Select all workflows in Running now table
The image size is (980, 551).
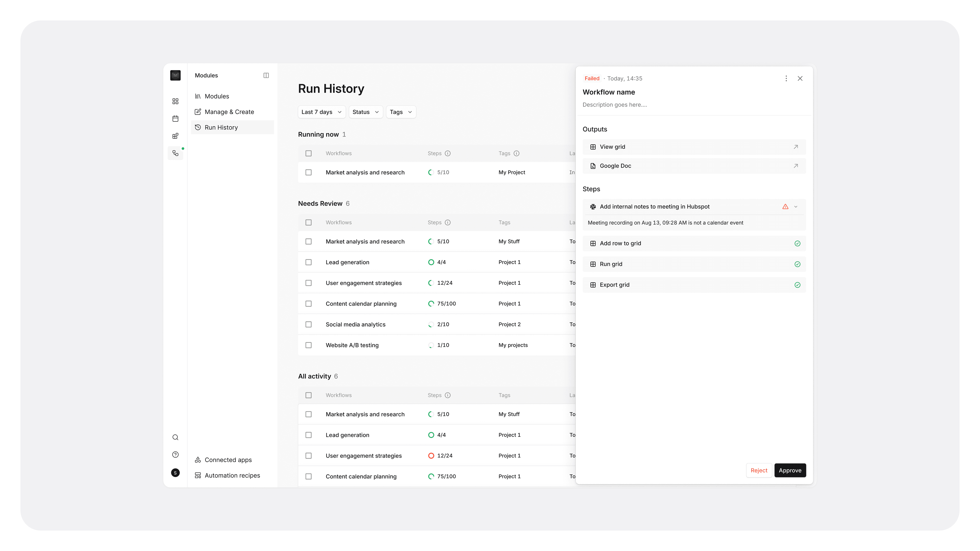coord(309,153)
